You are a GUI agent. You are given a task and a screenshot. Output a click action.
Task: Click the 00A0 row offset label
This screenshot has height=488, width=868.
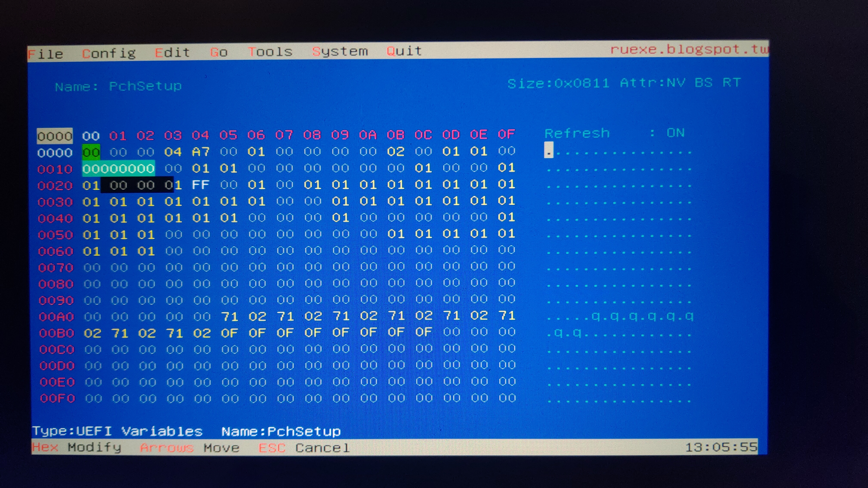(56, 317)
